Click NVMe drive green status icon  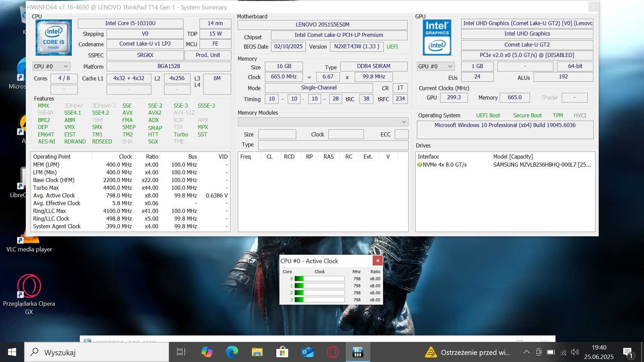[x=420, y=165]
